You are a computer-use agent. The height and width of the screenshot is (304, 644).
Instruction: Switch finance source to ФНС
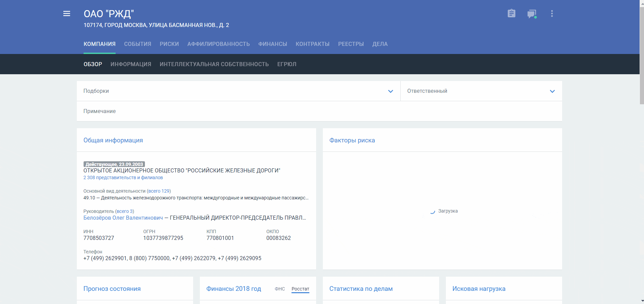280,289
